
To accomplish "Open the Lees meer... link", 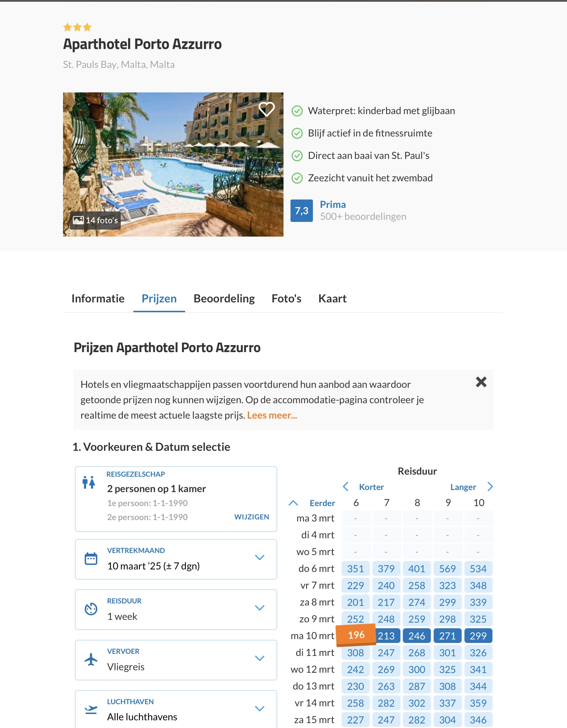I will (272, 415).
